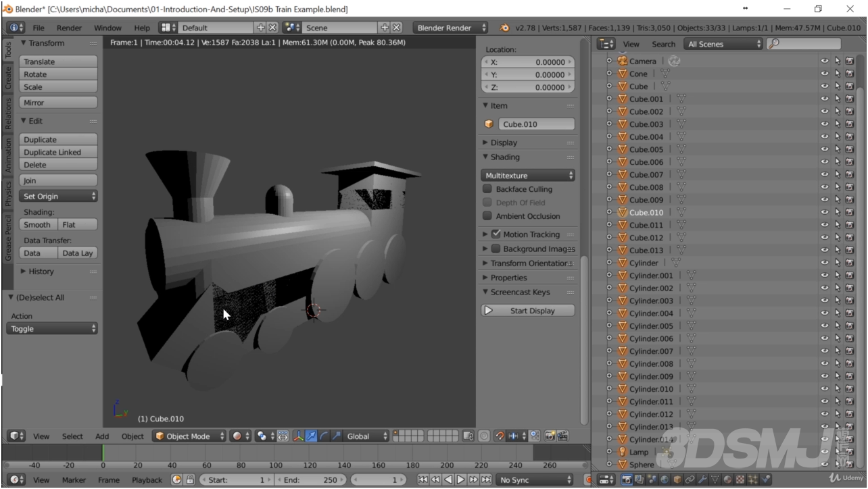This screenshot has width=868, height=489.
Task: Open the Set Origin dropdown
Action: pyautogui.click(x=59, y=197)
